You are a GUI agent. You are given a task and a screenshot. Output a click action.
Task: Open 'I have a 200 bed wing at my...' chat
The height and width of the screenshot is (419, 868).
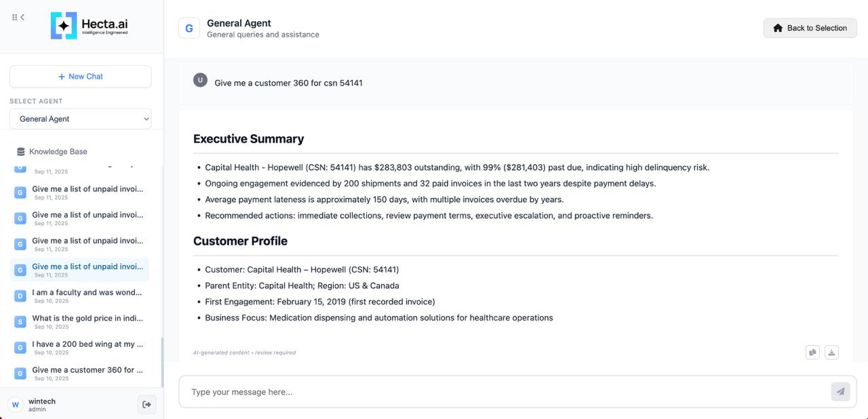coord(87,344)
